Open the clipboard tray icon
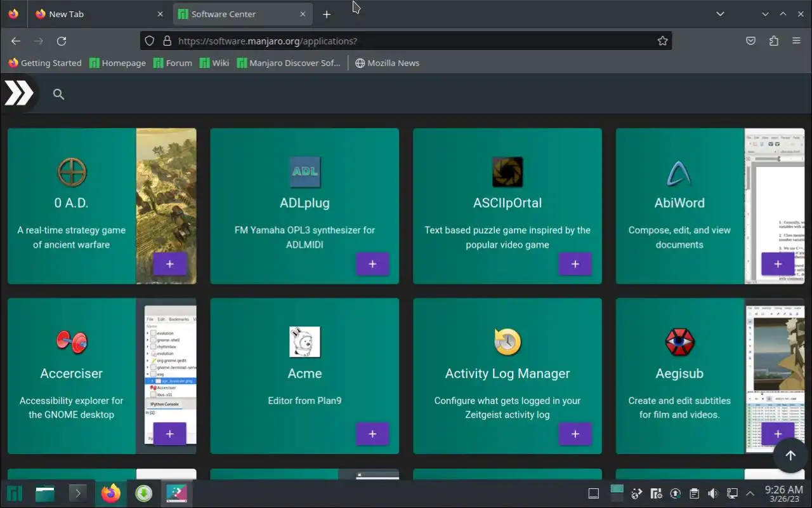Viewport: 812px width, 508px height. [x=694, y=493]
